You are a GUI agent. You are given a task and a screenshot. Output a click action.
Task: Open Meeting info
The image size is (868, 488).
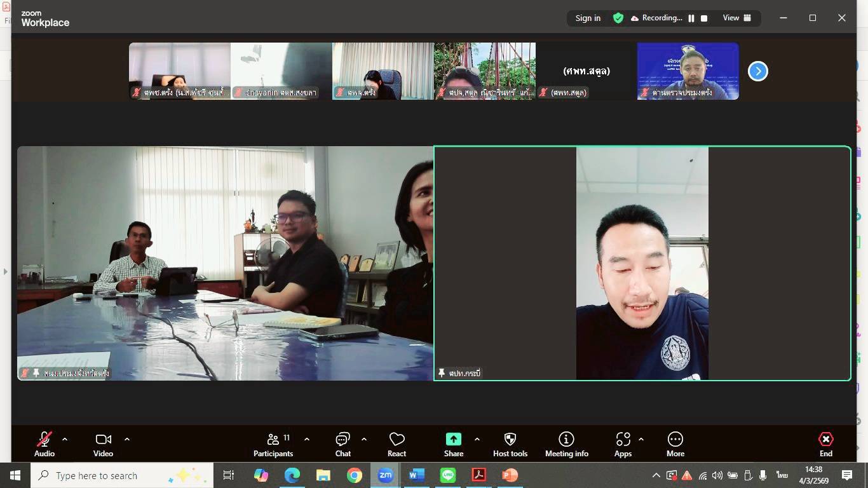[566, 440]
